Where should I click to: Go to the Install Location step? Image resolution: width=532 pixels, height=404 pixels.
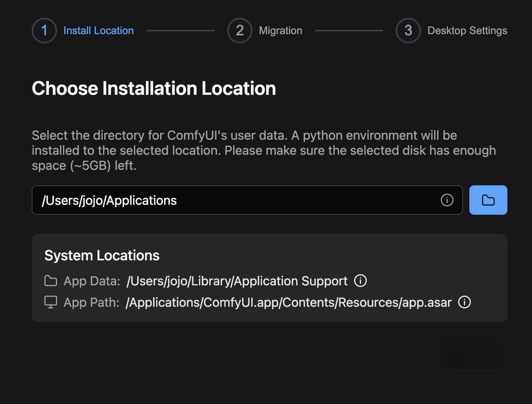point(99,31)
